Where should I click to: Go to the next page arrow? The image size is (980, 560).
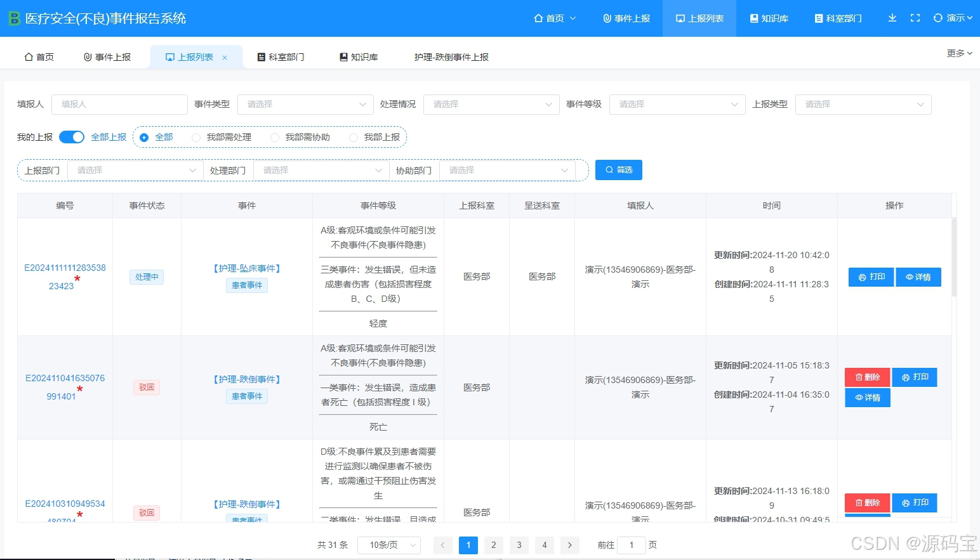pos(570,545)
